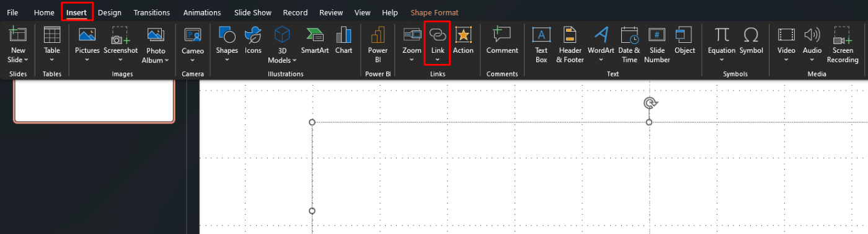
Task: Click the Power BI icon
Action: tap(378, 35)
